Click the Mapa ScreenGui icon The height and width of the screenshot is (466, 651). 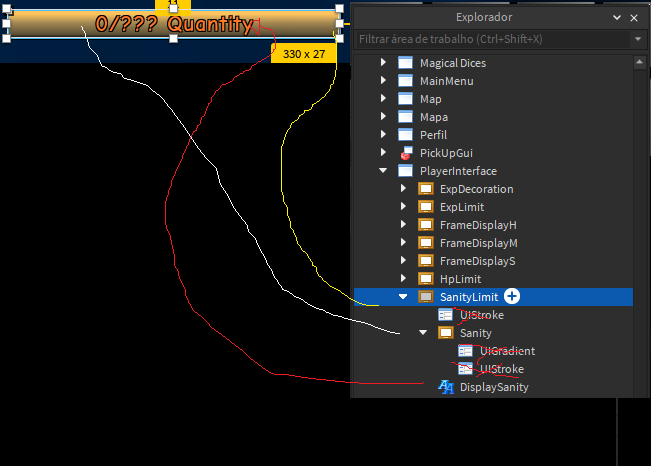click(405, 117)
